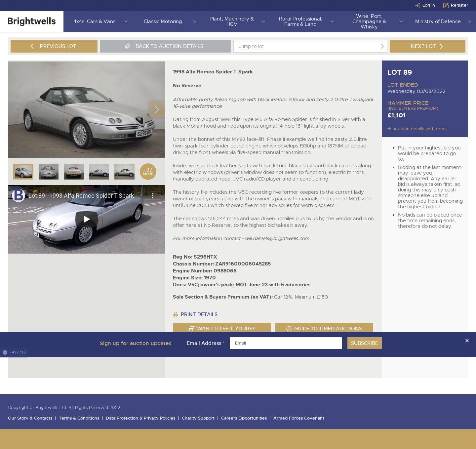Image resolution: width=476 pixels, height=449 pixels.
Task: Select the third car thumbnail
Action: pos(74,172)
